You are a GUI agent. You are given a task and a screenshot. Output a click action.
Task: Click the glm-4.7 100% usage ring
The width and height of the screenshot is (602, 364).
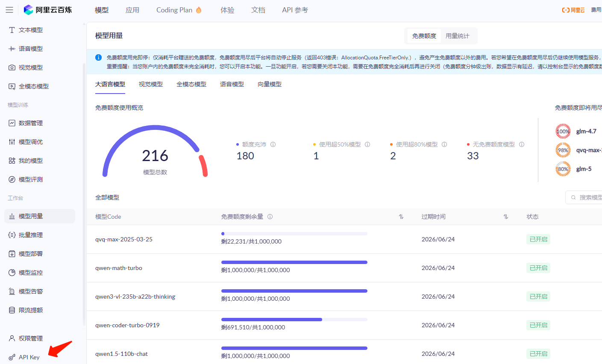tap(563, 131)
